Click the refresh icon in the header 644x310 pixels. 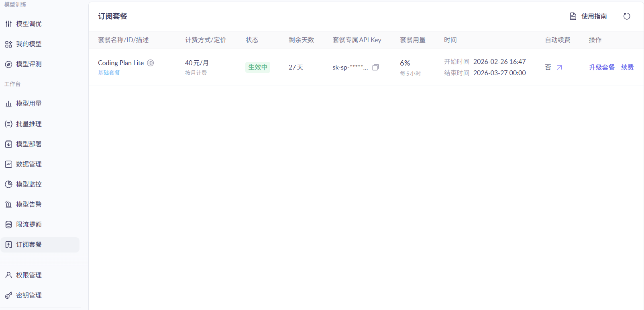click(x=627, y=16)
